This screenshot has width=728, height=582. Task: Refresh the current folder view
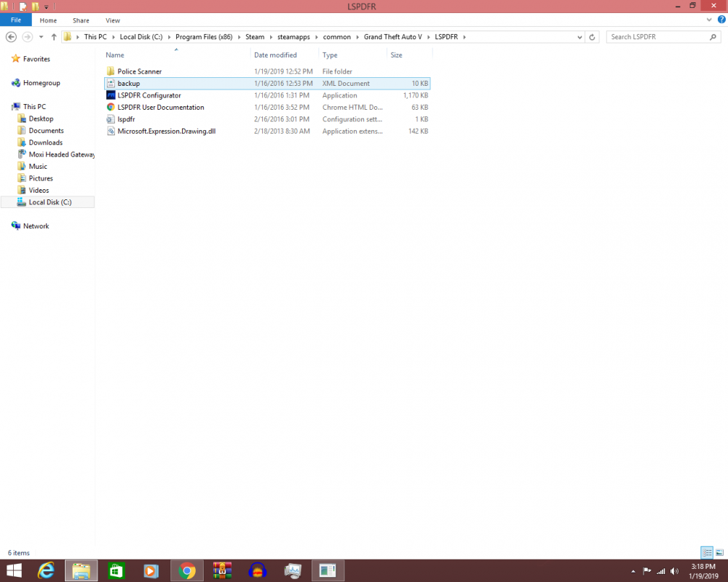tap(592, 37)
